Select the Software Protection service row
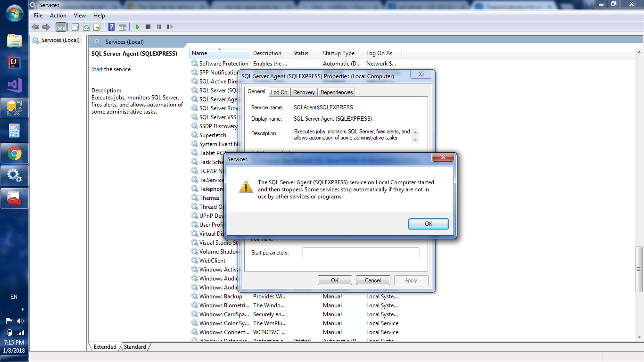644x362 pixels. 295,64
